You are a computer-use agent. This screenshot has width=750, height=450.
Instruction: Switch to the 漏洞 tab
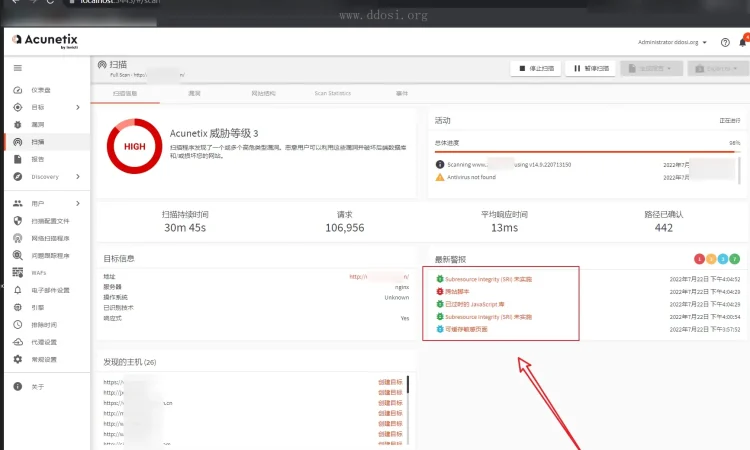[x=194, y=93]
